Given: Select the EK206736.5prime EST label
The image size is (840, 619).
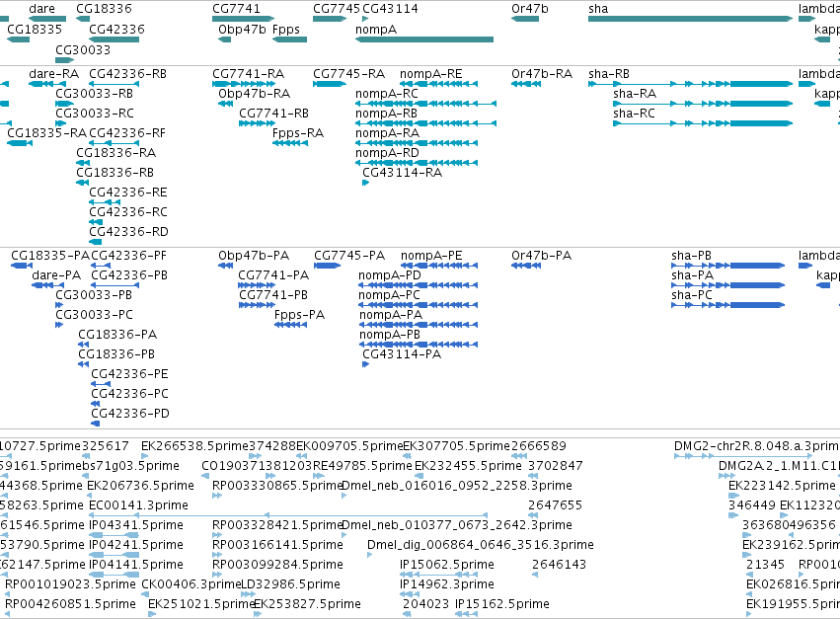Looking at the screenshot, I should pyautogui.click(x=140, y=485).
